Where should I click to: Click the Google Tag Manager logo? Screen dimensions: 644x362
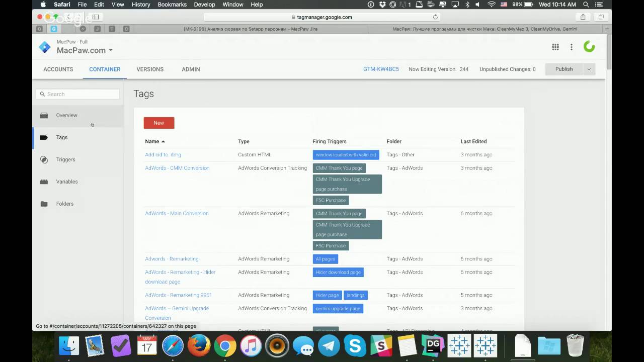[x=45, y=47]
